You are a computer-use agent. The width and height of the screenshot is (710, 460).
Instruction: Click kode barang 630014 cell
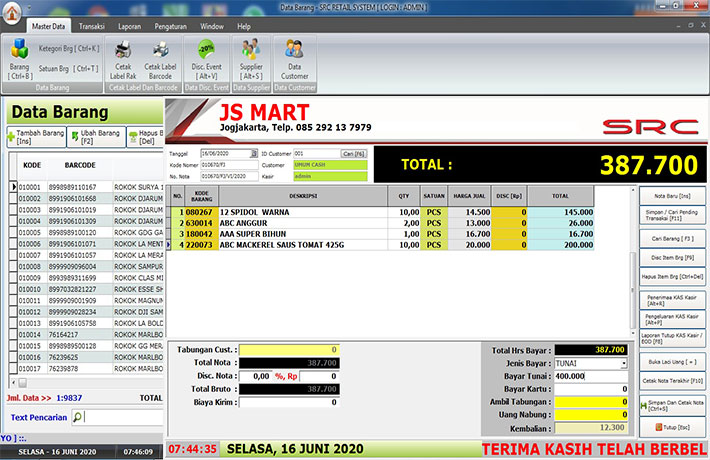click(x=201, y=223)
